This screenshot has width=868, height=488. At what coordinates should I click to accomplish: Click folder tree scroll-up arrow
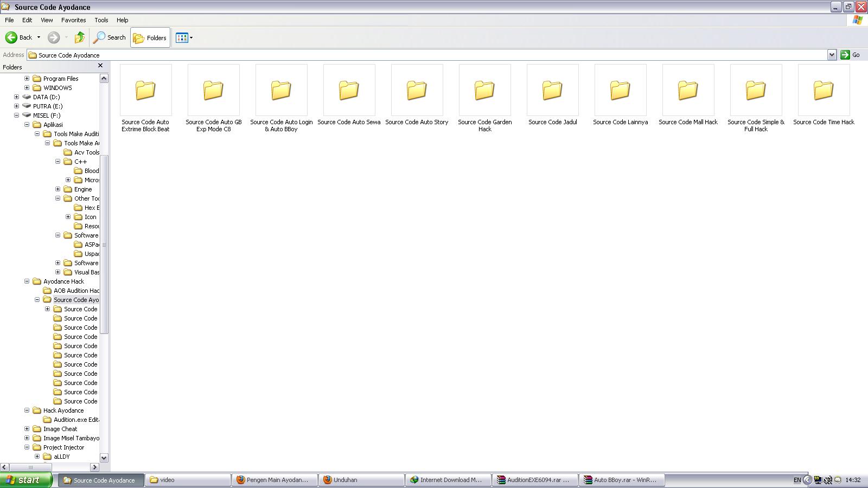click(x=104, y=79)
